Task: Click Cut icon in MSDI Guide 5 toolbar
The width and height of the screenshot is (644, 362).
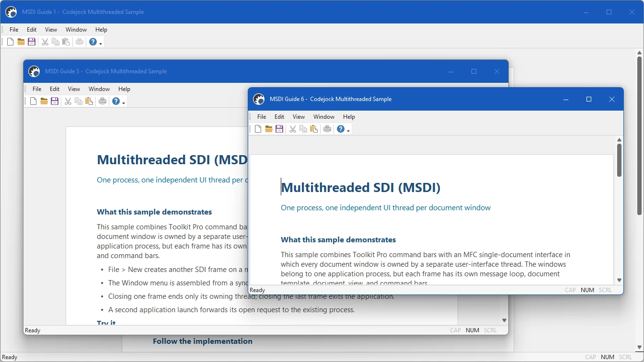Action: pyautogui.click(x=68, y=101)
